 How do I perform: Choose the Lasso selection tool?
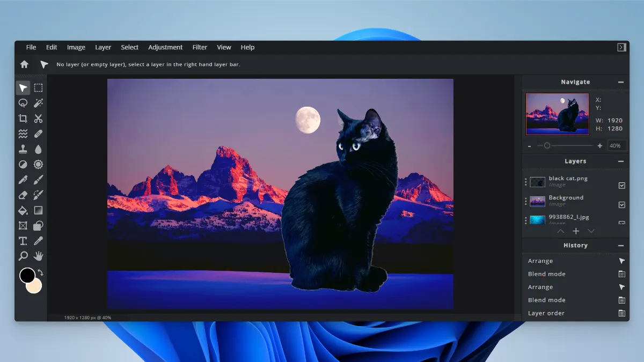click(23, 103)
